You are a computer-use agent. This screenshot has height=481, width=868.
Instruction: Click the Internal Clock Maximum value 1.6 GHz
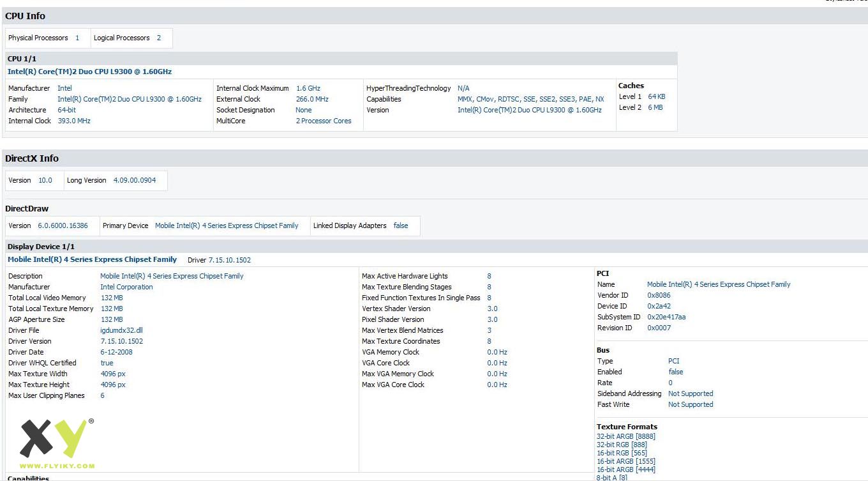coord(308,88)
